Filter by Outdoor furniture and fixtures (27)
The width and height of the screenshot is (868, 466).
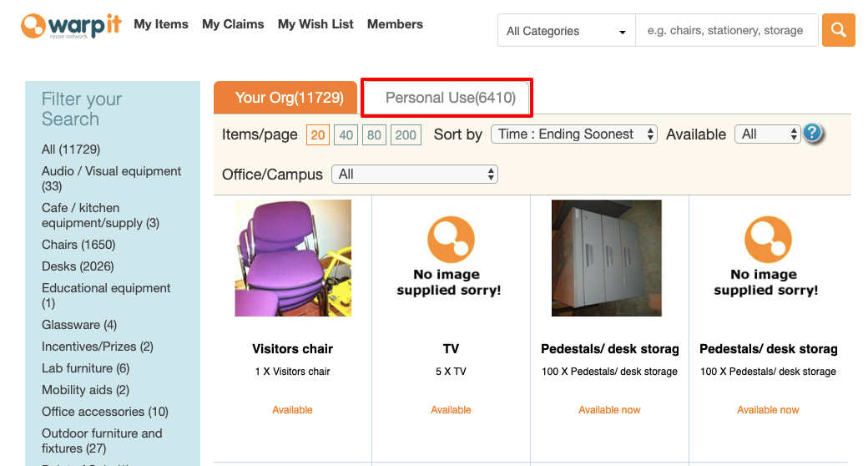[103, 440]
